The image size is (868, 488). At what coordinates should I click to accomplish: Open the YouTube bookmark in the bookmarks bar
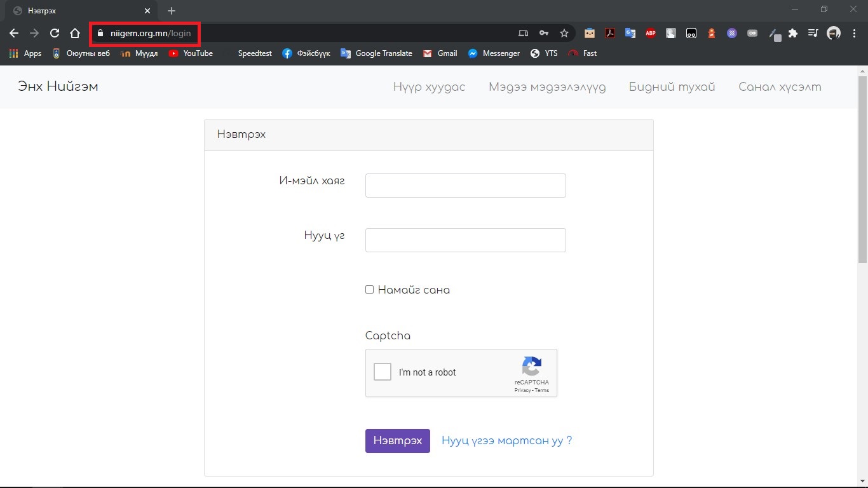pos(191,53)
